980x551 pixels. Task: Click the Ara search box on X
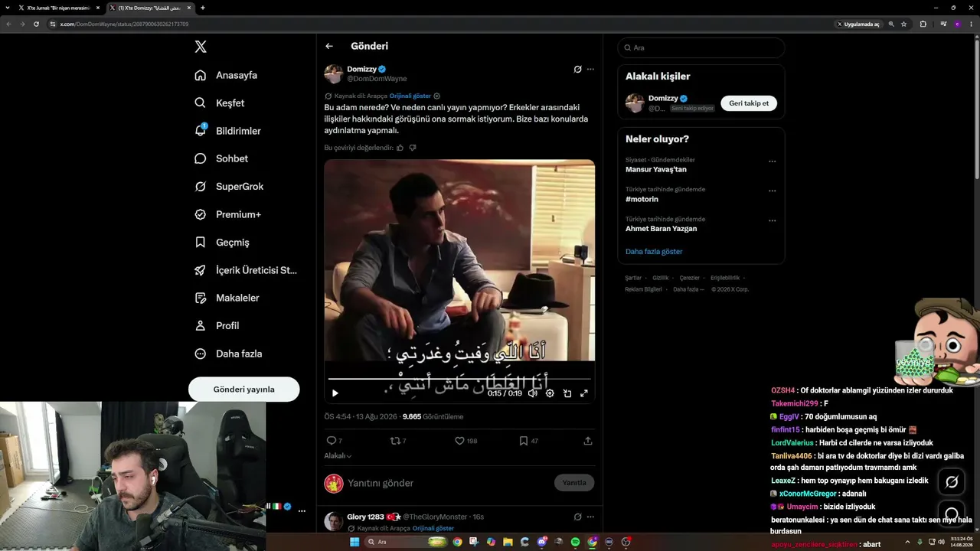pyautogui.click(x=701, y=47)
